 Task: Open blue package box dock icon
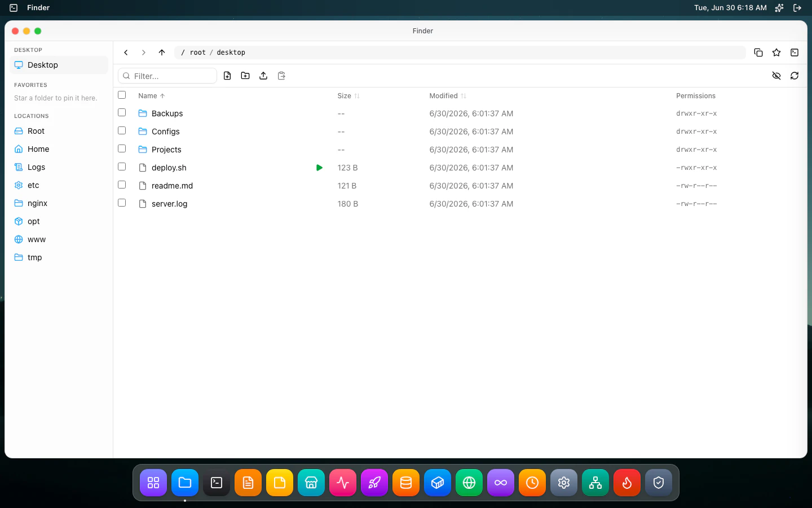click(x=438, y=483)
